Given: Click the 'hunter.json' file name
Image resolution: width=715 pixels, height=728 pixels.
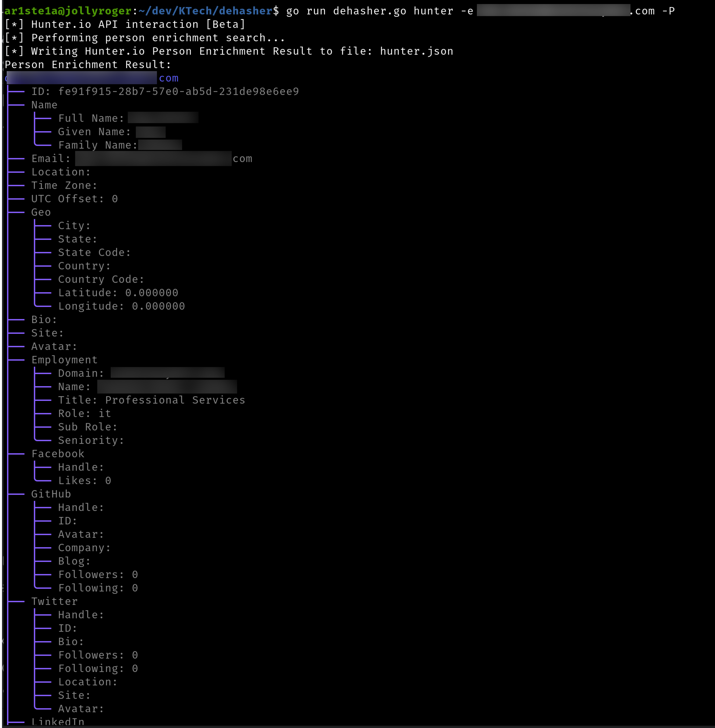Looking at the screenshot, I should point(416,51).
